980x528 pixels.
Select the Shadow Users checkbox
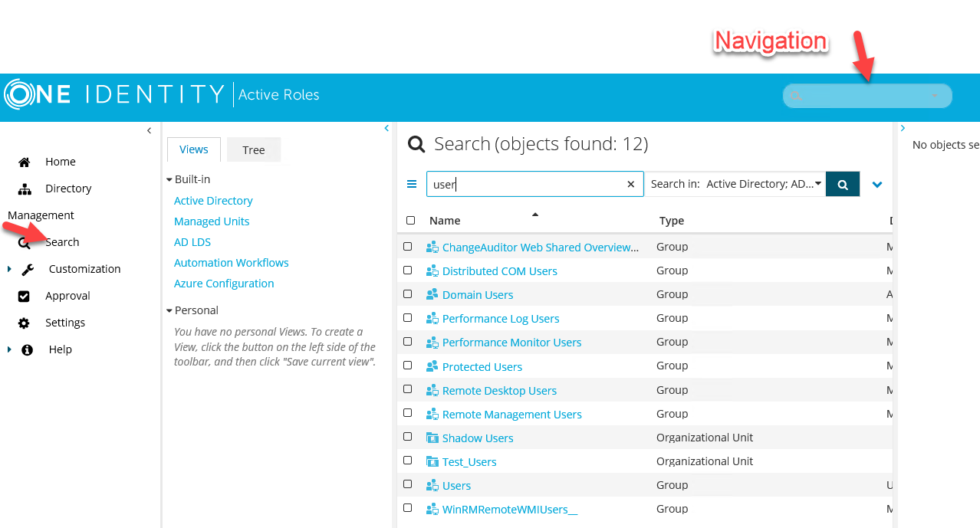click(x=408, y=437)
